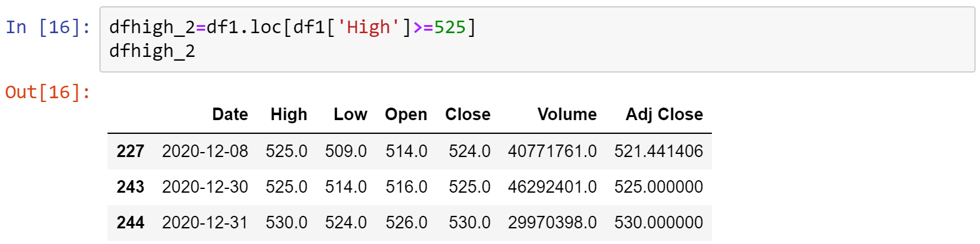Click the date 2020-12-08 cell
The width and height of the screenshot is (980, 244).
coord(205,151)
